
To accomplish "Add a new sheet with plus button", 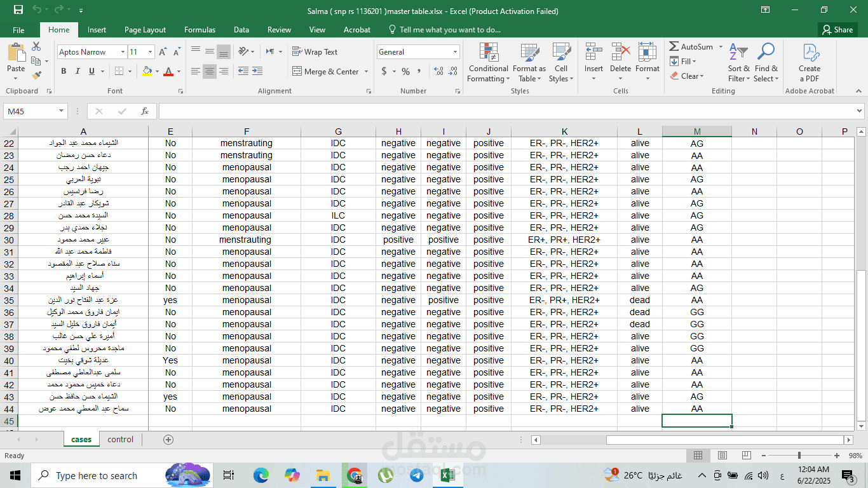I will point(168,439).
